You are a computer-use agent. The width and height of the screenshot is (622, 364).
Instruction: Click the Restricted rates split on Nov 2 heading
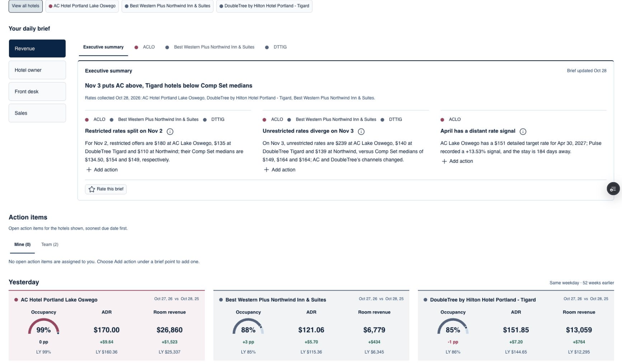click(124, 131)
